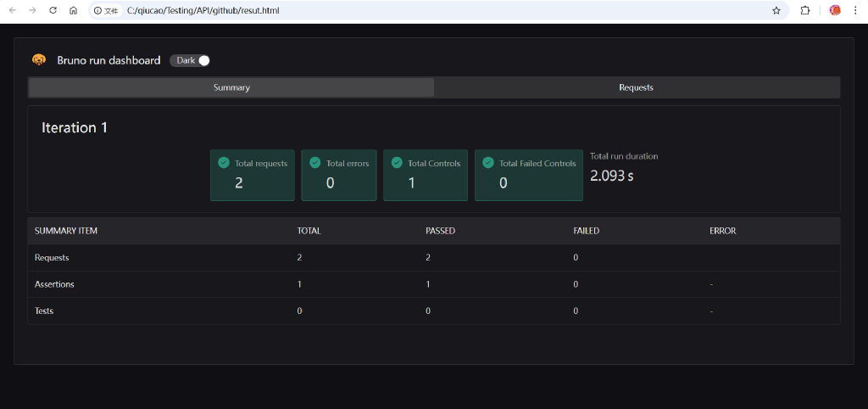This screenshot has height=409, width=868.
Task: Click the PASSED column header
Action: (439, 231)
